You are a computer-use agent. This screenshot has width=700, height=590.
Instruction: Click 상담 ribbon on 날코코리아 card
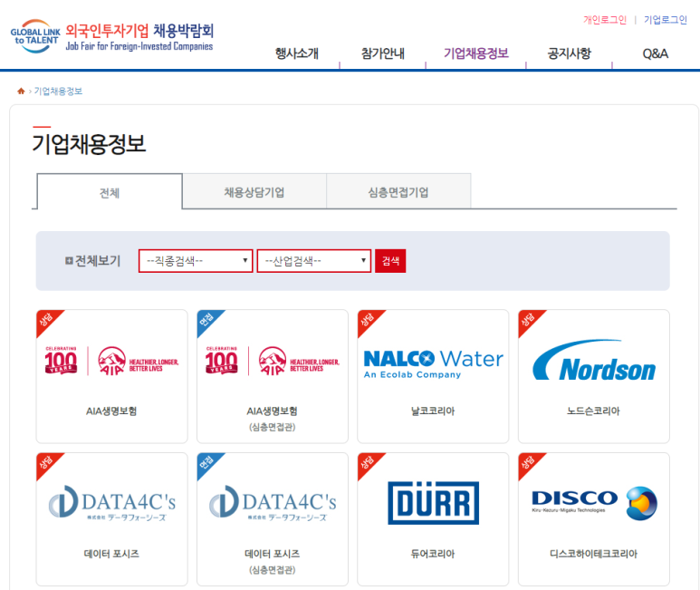point(368,320)
